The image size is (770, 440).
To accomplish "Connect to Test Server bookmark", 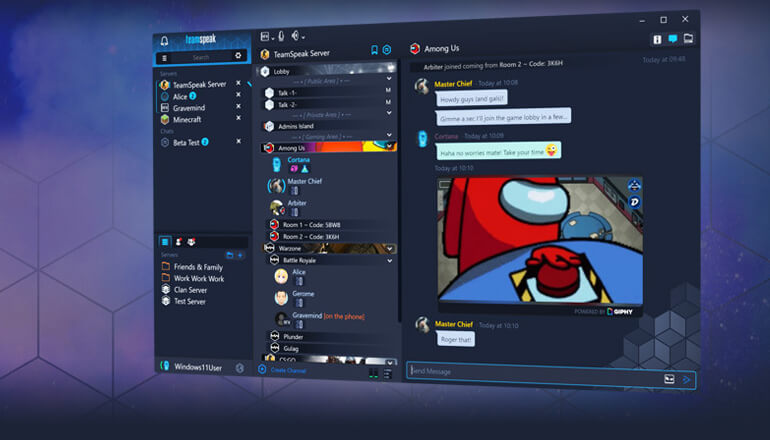I will [x=190, y=302].
